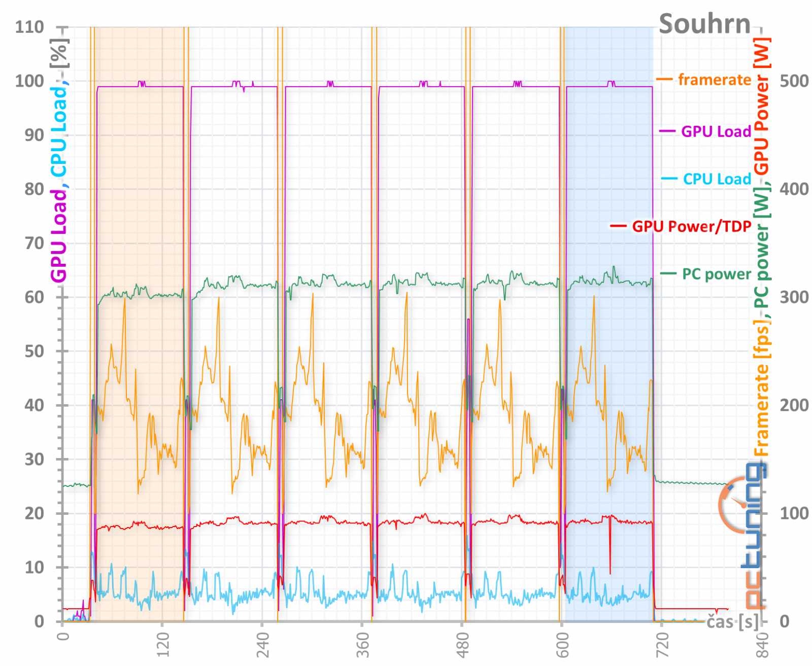Click the right axis 'PC power [W]' title text
This screenshot has height=666, width=812.
click(761, 248)
